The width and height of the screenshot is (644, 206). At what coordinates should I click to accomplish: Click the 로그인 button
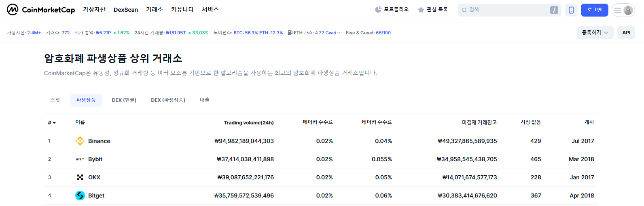(x=595, y=10)
